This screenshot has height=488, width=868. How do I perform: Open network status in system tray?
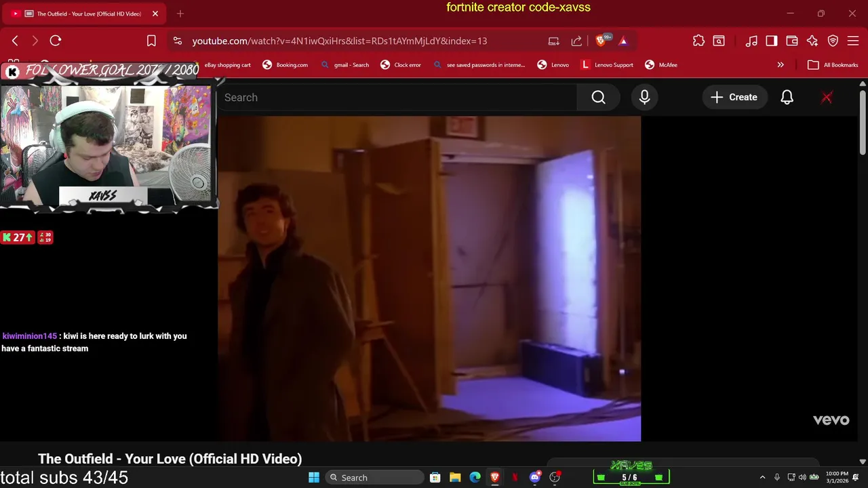791,478
